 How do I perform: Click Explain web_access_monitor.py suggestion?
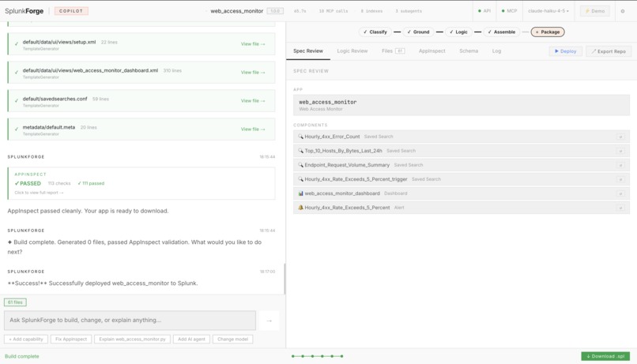[133, 340]
